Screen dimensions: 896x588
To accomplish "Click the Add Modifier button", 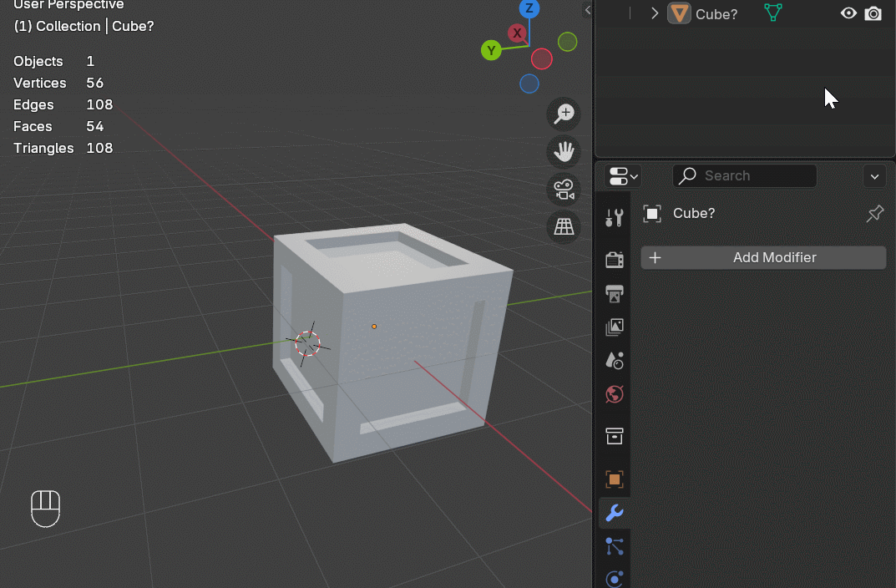I will point(762,257).
